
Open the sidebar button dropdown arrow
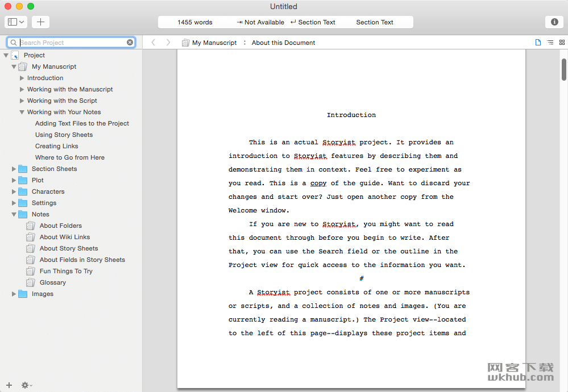click(22, 22)
